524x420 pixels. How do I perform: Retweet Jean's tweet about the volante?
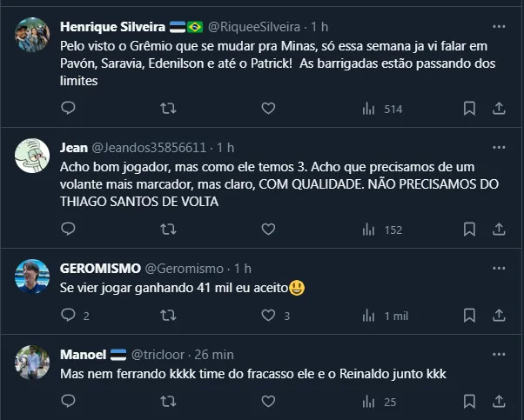point(169,230)
